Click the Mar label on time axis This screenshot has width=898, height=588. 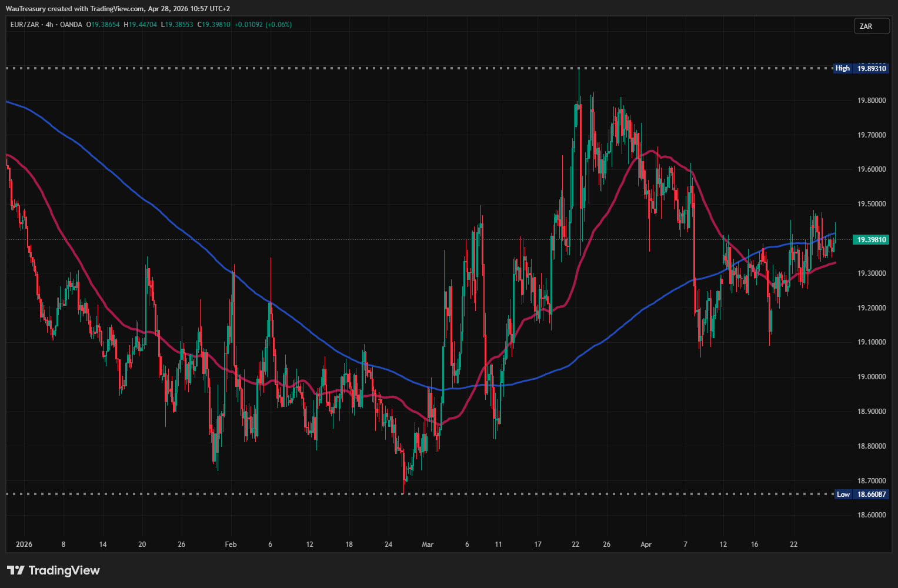428,544
